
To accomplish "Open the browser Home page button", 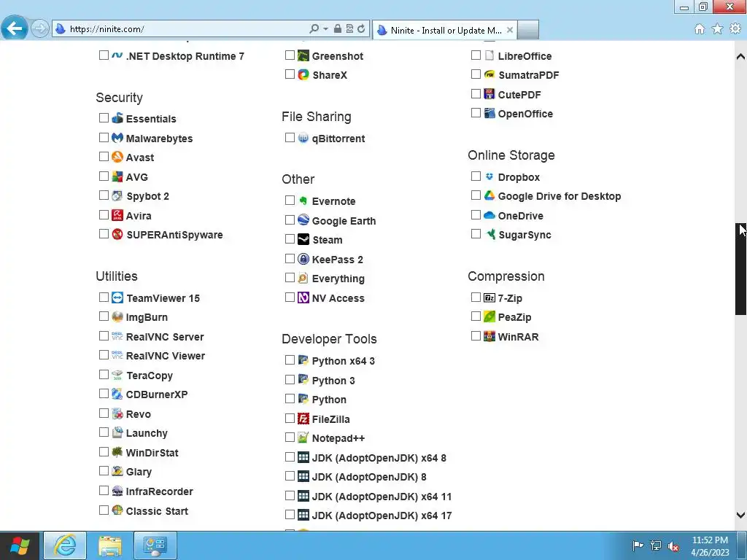I will coord(700,29).
